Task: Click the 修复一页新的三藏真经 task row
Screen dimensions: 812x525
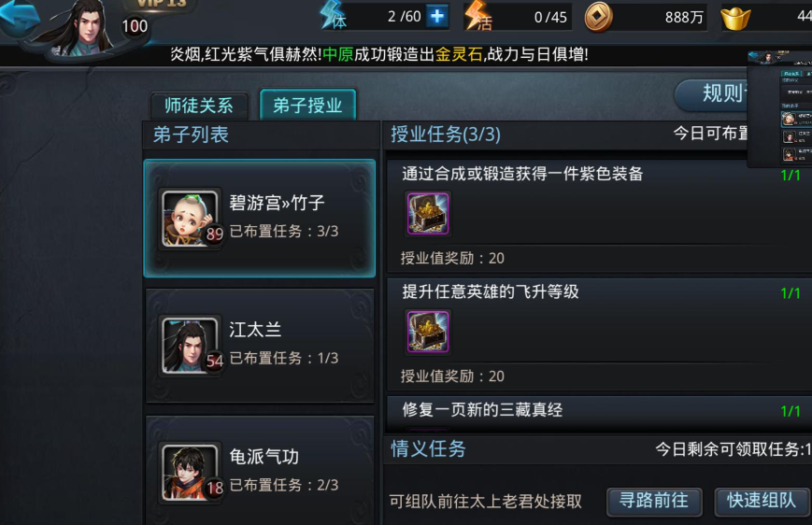Action: pos(599,413)
